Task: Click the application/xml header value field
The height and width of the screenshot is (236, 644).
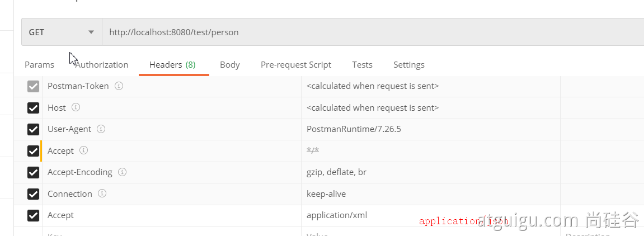Action: (x=358, y=215)
